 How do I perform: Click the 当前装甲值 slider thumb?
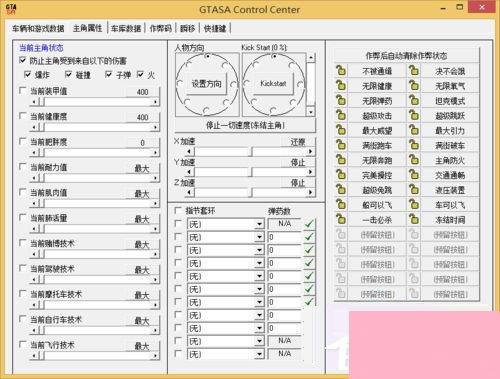click(x=42, y=102)
